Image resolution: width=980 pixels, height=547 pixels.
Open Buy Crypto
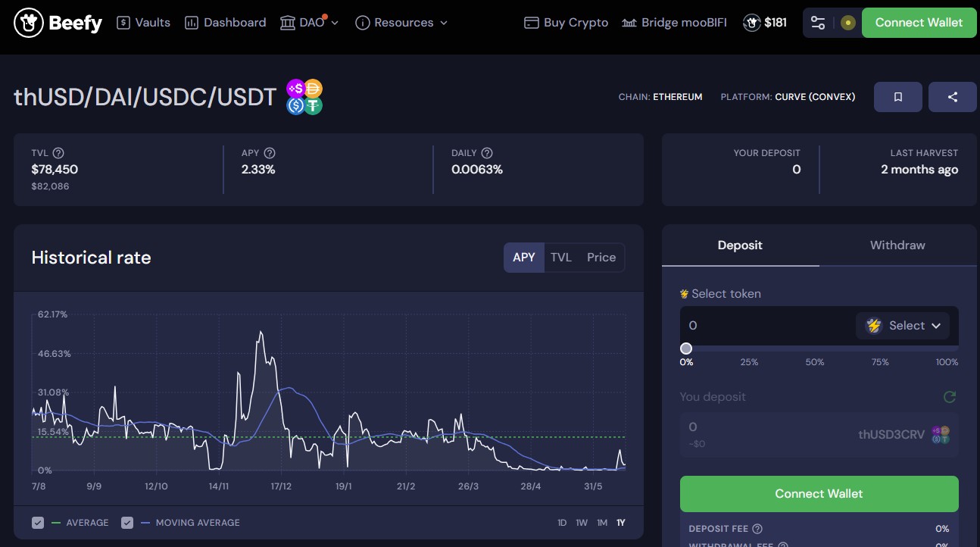coord(566,23)
